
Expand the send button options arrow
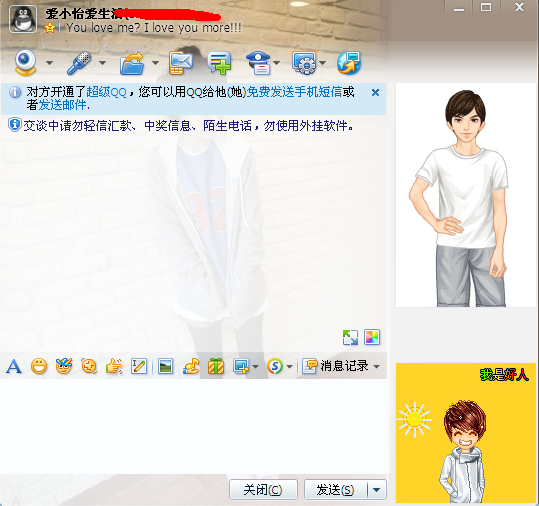point(377,490)
